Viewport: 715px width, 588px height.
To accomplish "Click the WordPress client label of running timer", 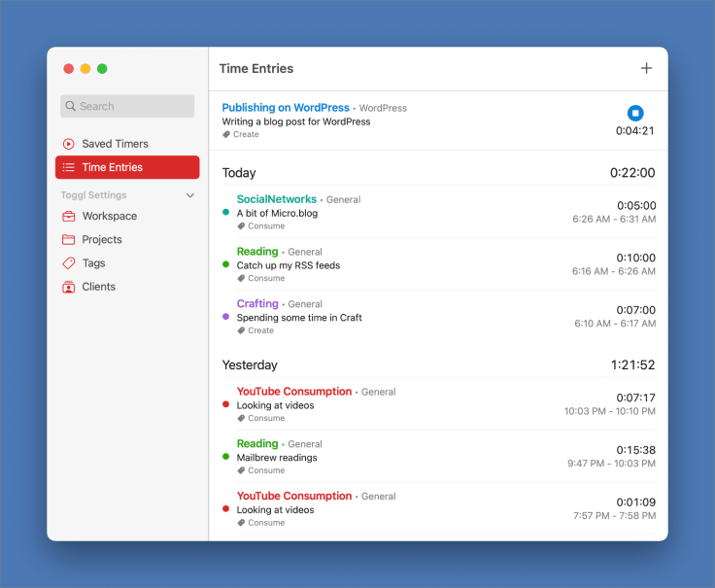I will (x=383, y=108).
